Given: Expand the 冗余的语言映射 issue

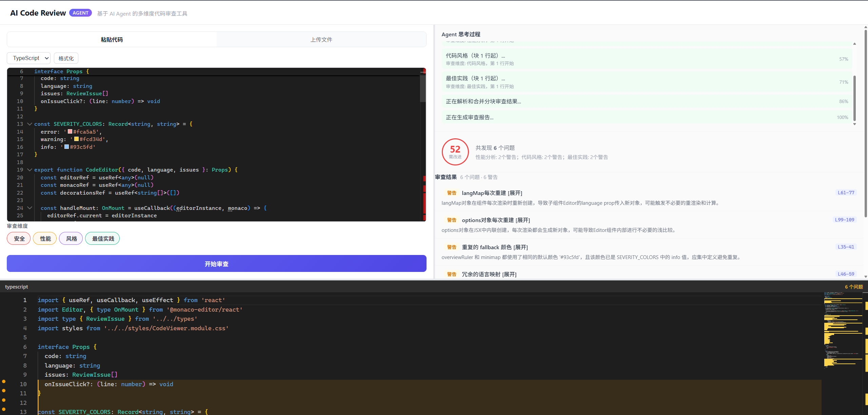Looking at the screenshot, I should 509,274.
